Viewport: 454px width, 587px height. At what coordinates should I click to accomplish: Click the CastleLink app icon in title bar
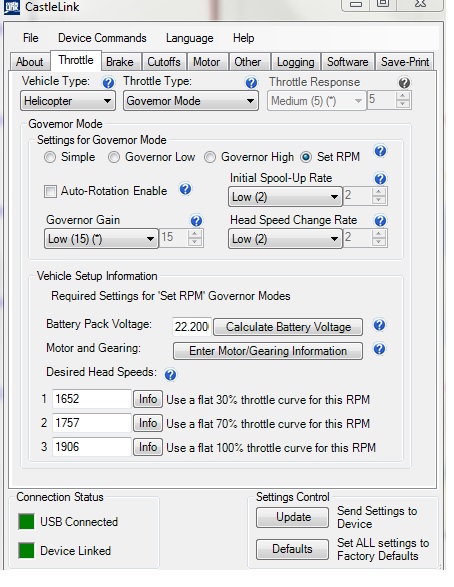[12, 6]
